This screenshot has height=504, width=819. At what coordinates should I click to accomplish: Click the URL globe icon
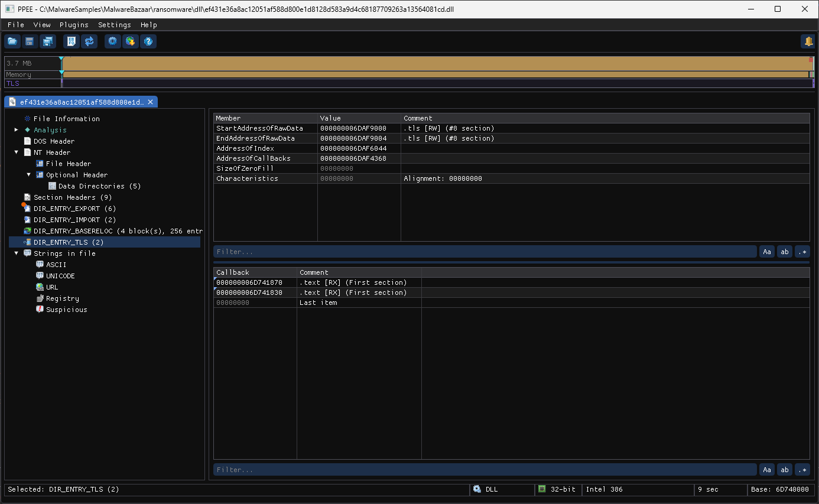[x=40, y=287]
